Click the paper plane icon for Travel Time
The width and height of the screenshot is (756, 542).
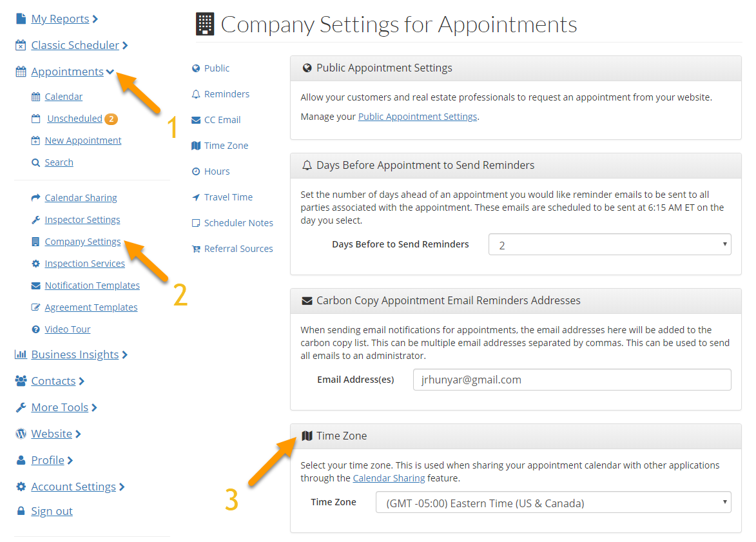[x=196, y=197]
